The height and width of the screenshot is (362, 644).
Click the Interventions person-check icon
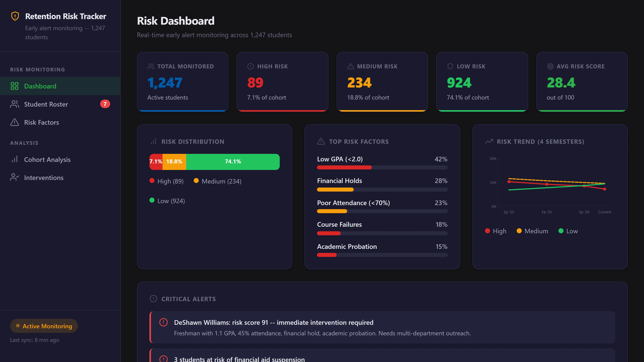point(14,177)
